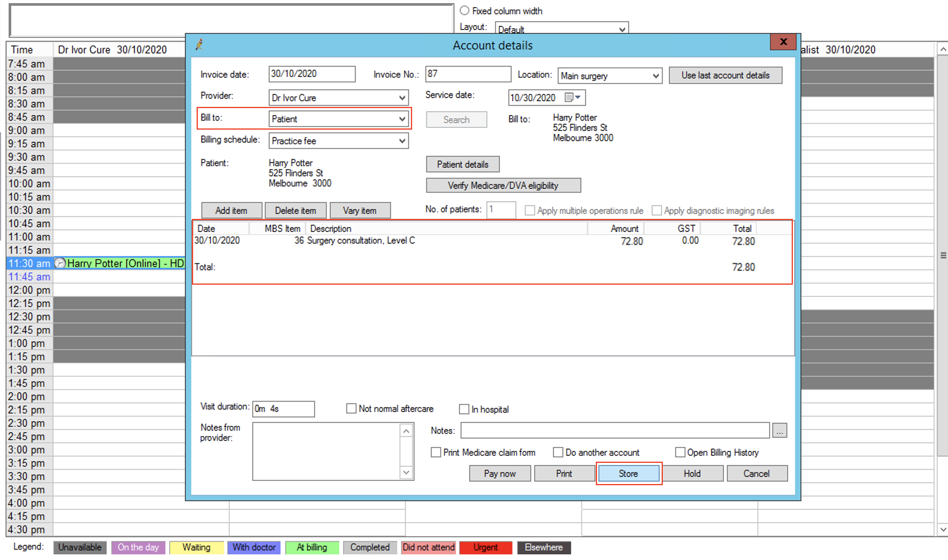Click the red Urgent legend swatch
The width and height of the screenshot is (948, 560).
coord(485,547)
